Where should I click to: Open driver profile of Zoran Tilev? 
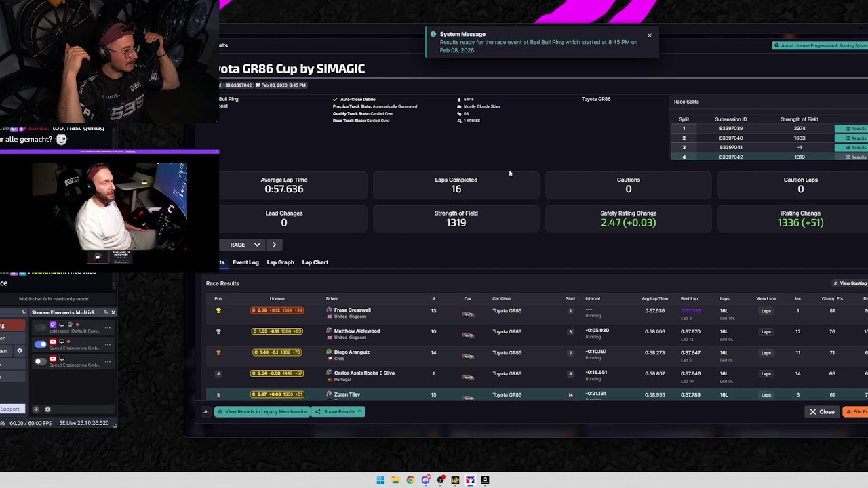347,394
